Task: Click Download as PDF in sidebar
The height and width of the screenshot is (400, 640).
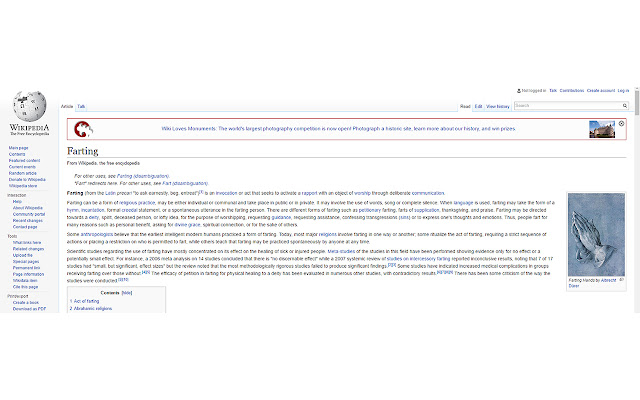Action: click(26, 310)
